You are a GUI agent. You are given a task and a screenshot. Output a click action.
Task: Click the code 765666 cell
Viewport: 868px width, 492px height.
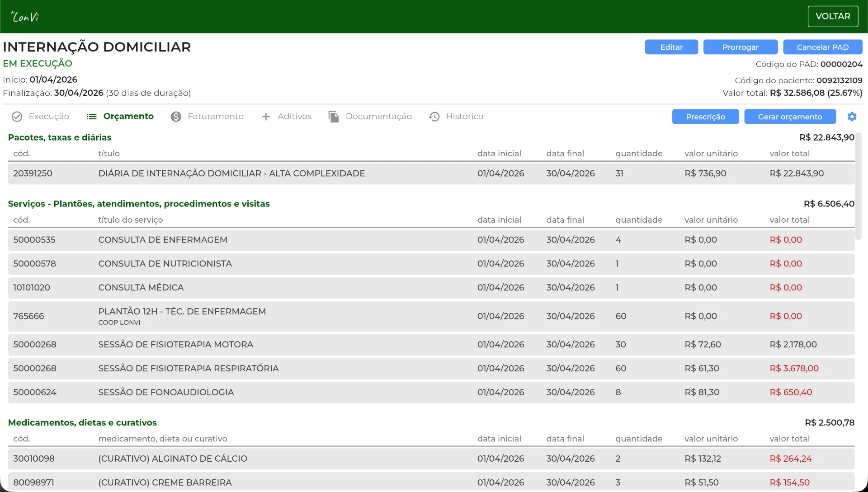(28, 316)
